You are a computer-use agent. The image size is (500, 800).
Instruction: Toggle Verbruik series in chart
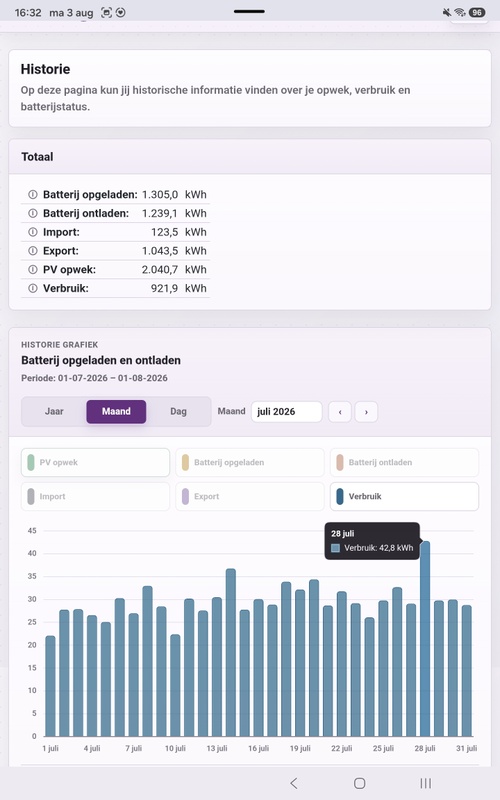click(x=405, y=496)
